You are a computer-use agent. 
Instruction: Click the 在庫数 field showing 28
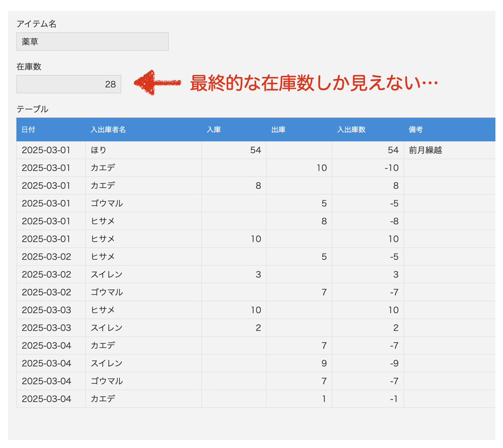tap(69, 84)
